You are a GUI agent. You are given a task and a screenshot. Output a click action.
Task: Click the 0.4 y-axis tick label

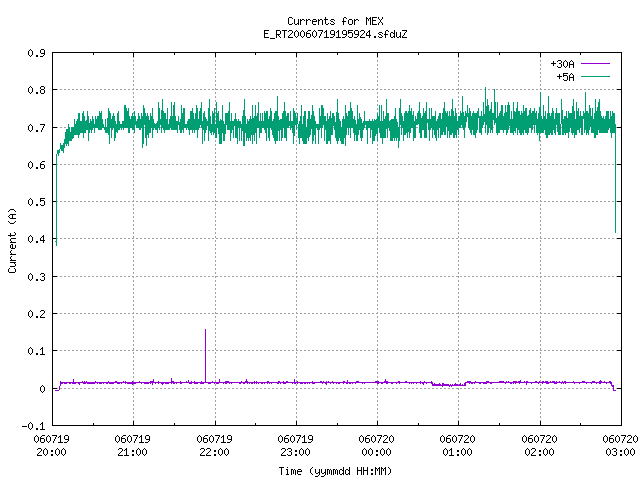click(x=36, y=239)
